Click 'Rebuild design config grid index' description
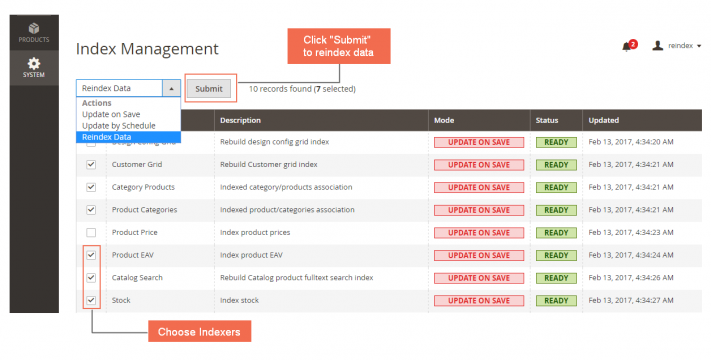The height and width of the screenshot is (360, 711). [275, 142]
